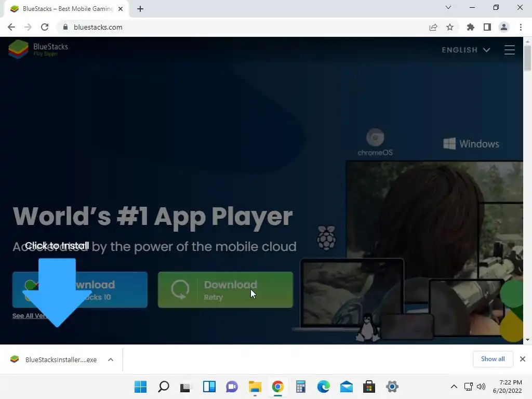Bookmark this tab with the star
The image size is (532, 399).
450,27
